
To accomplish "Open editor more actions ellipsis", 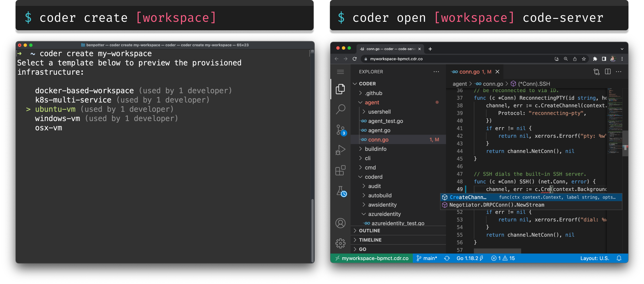I will 619,72.
